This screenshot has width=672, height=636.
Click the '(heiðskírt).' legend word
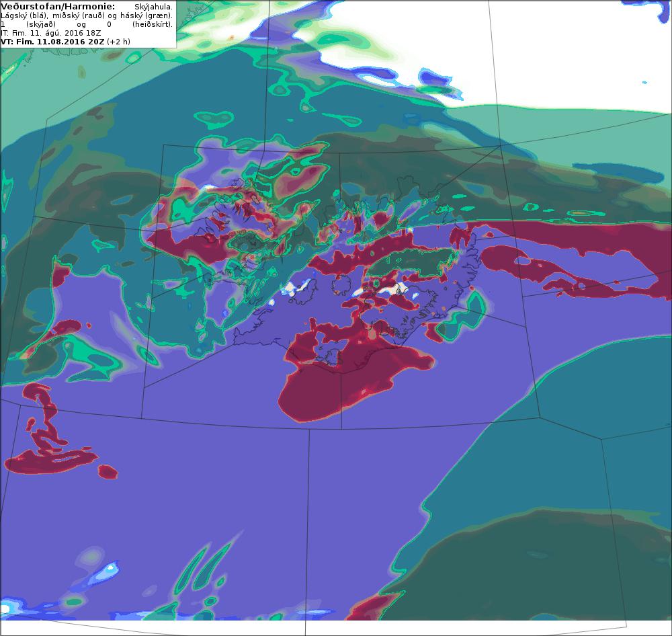click(153, 24)
